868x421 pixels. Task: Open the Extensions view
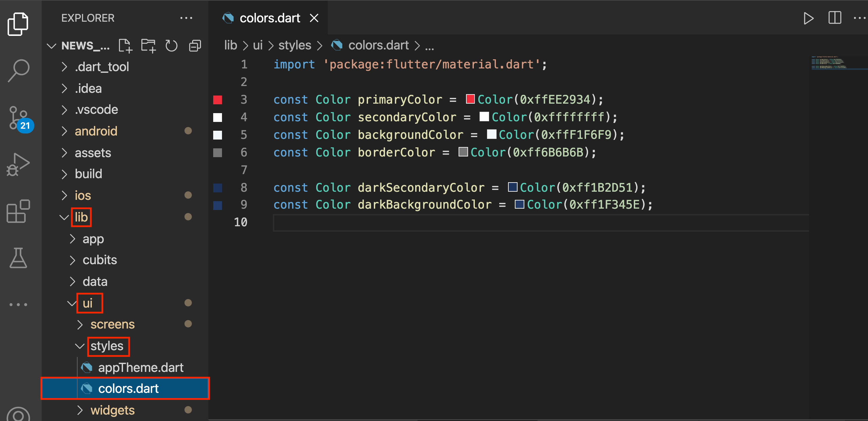[19, 211]
